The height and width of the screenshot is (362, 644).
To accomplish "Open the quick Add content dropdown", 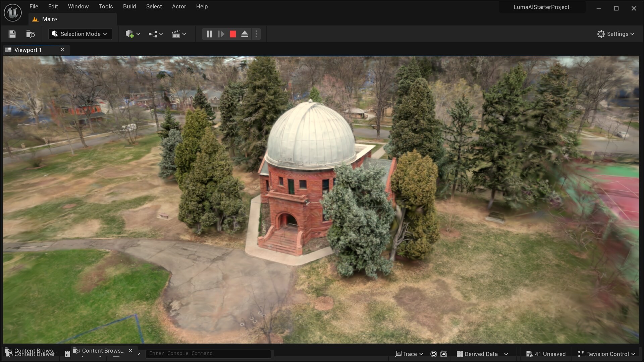I will [x=132, y=34].
